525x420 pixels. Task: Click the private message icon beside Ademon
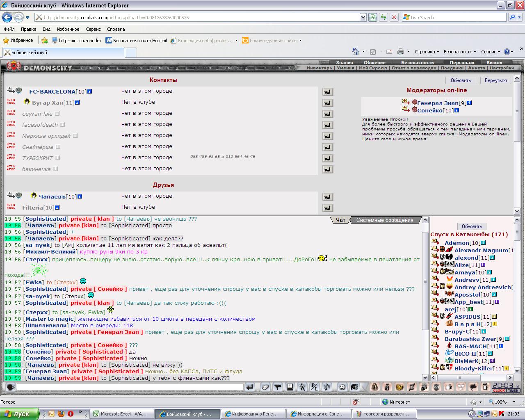435,242
